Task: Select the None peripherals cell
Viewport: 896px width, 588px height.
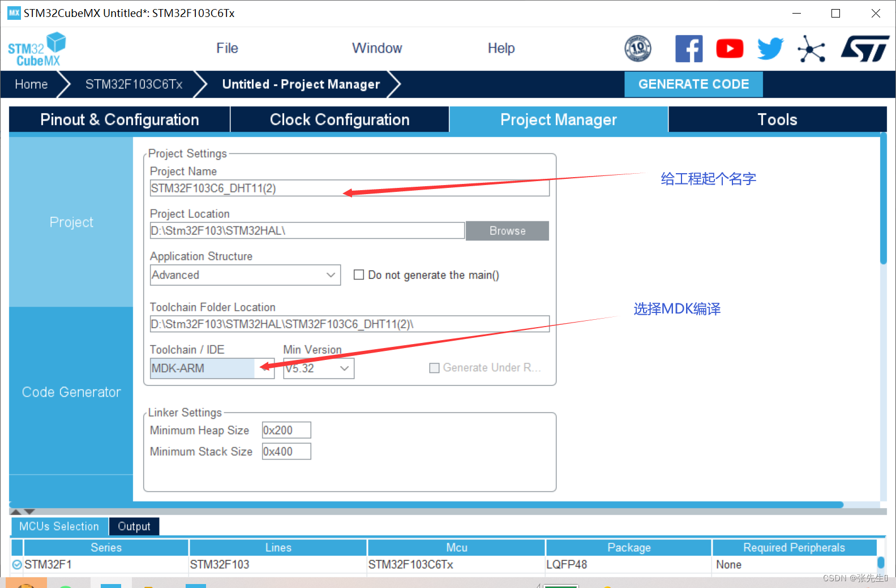Action: (794, 564)
